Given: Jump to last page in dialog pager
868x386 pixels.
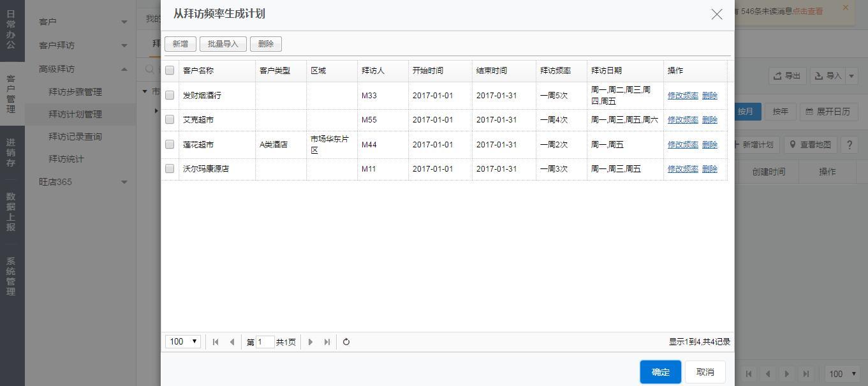Looking at the screenshot, I should (327, 342).
